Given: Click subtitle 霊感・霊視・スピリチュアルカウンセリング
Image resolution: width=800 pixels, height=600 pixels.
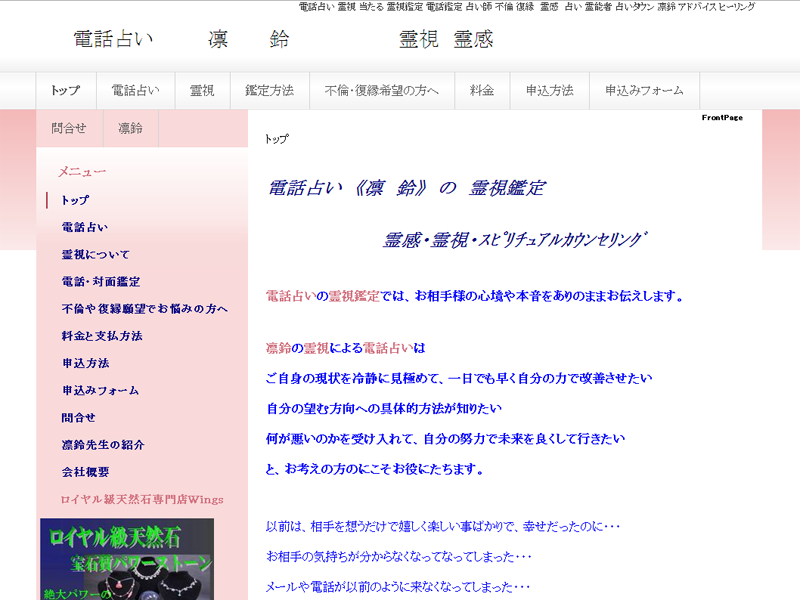Looking at the screenshot, I should tap(515, 239).
